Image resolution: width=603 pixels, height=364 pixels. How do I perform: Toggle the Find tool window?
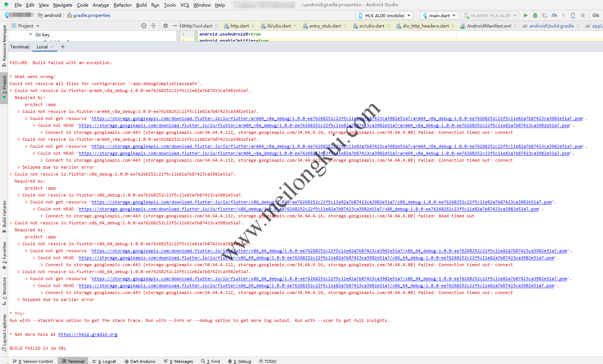tap(211, 361)
